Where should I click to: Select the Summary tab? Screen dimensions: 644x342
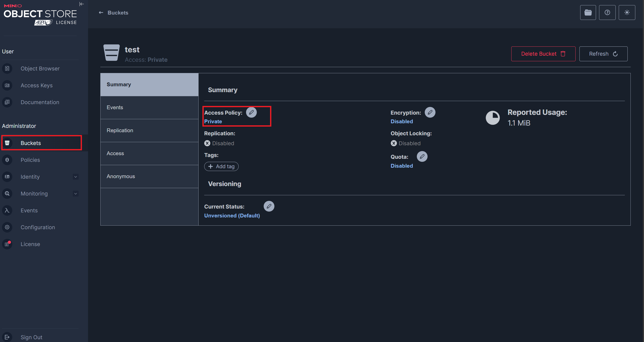coord(149,84)
